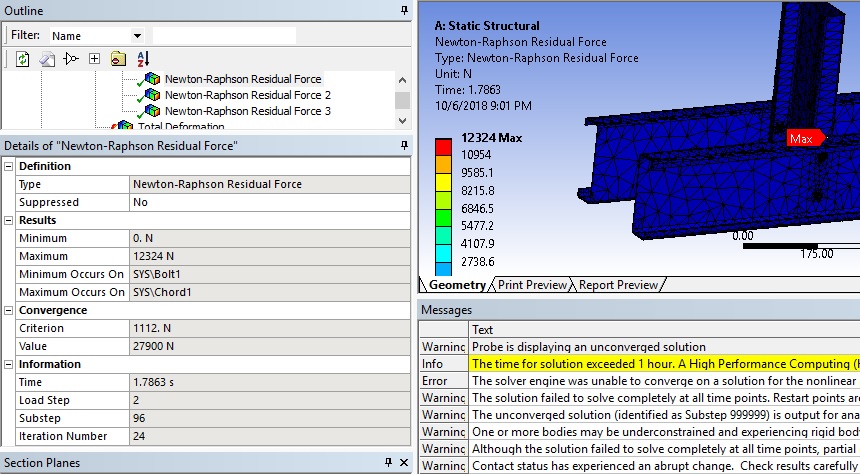This screenshot has width=860, height=474.
Task: Select Newton-Raphson Residual Force tree item
Action: click(243, 79)
